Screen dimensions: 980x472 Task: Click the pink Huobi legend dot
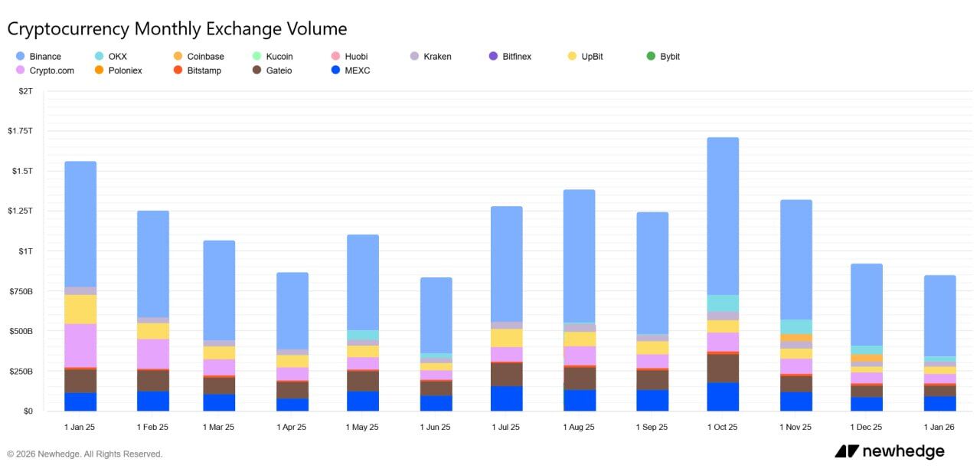pos(335,57)
